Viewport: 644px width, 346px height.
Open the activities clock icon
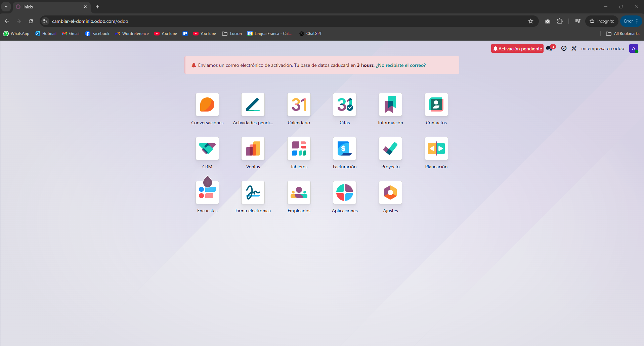(564, 48)
